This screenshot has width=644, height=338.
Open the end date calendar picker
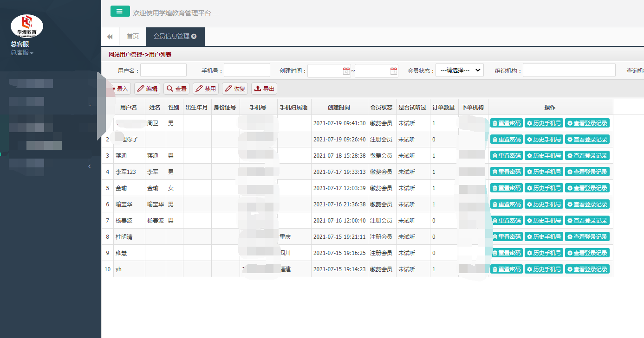[394, 71]
